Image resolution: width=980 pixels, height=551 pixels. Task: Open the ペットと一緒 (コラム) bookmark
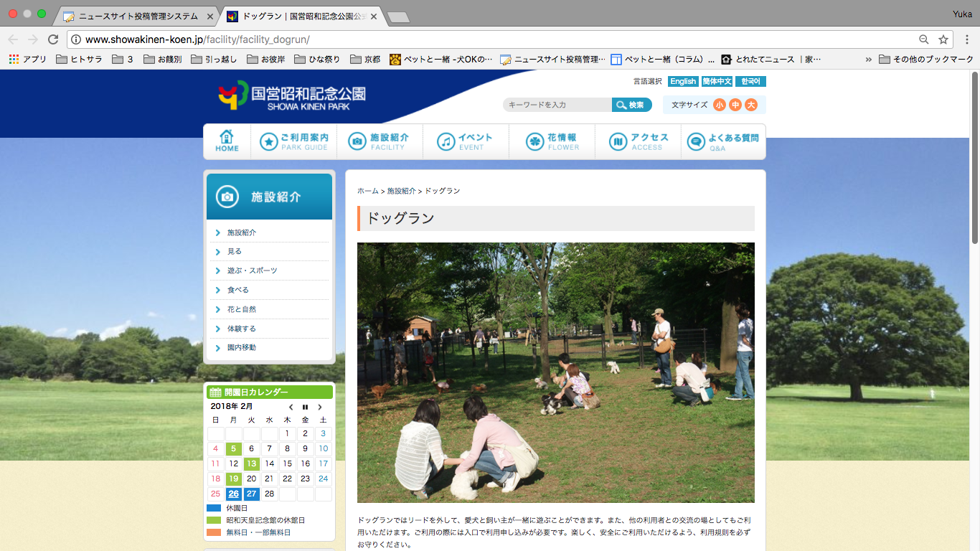pos(662,60)
